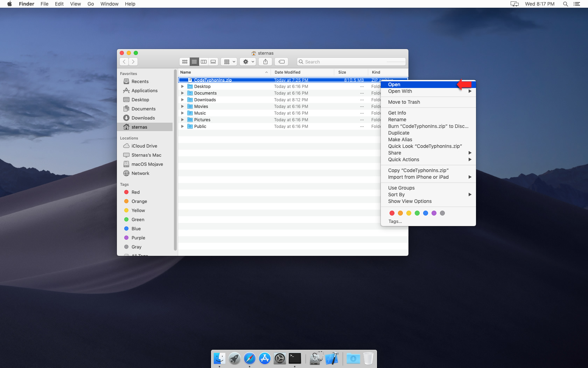The width and height of the screenshot is (588, 368).
Task: Choose Move to Trash
Action: click(x=428, y=102)
